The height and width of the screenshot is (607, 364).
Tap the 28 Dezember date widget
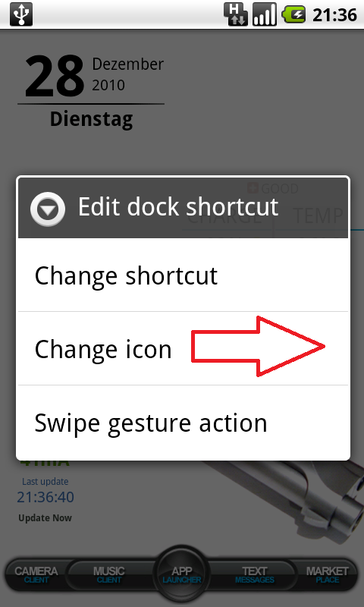pos(94,75)
